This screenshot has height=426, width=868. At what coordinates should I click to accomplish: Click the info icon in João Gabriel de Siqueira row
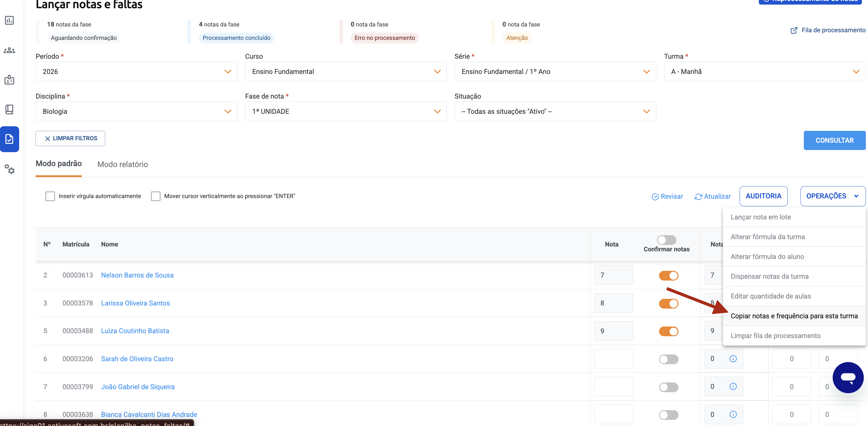733,386
